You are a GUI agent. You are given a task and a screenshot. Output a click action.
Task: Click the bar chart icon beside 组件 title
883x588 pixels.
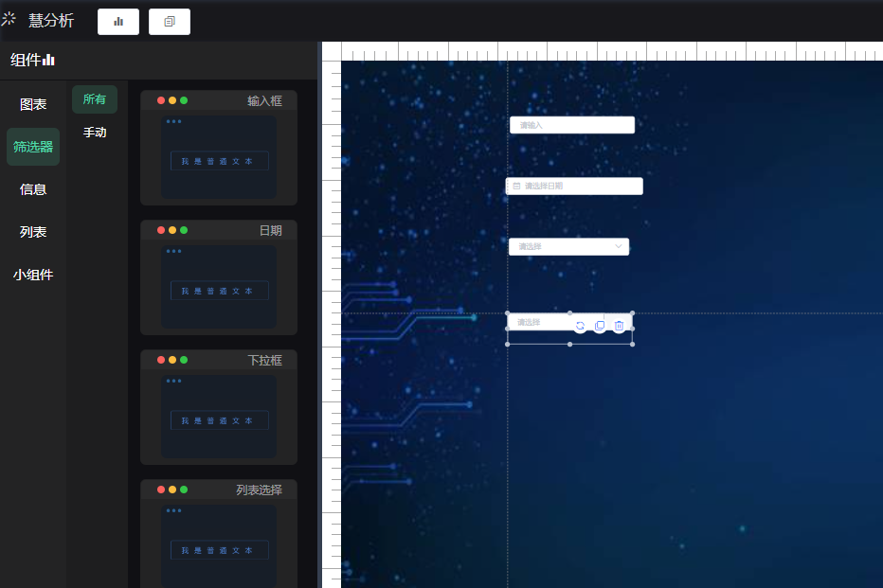49,61
